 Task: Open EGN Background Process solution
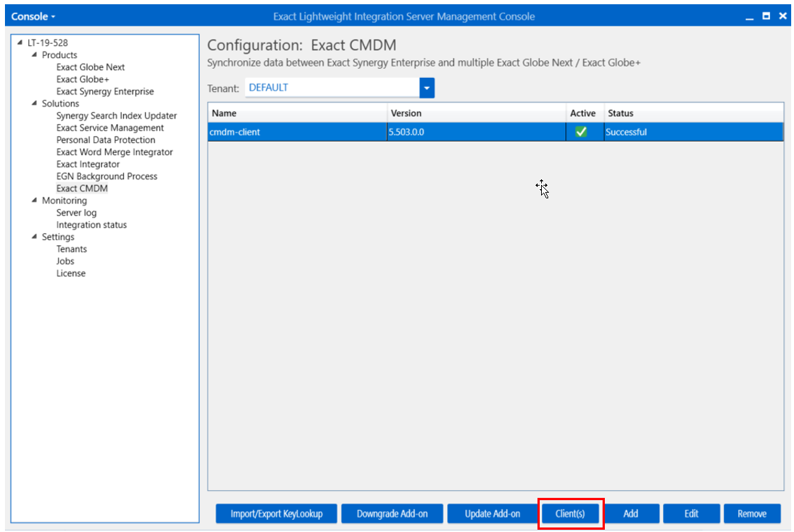coord(106,176)
